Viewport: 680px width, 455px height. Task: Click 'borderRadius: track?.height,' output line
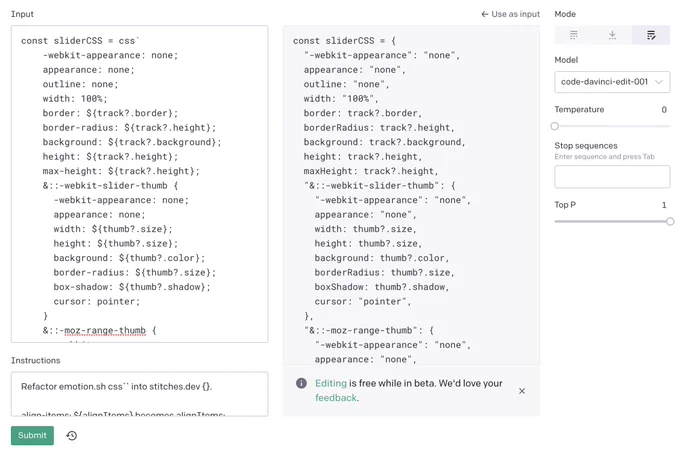[x=379, y=128]
